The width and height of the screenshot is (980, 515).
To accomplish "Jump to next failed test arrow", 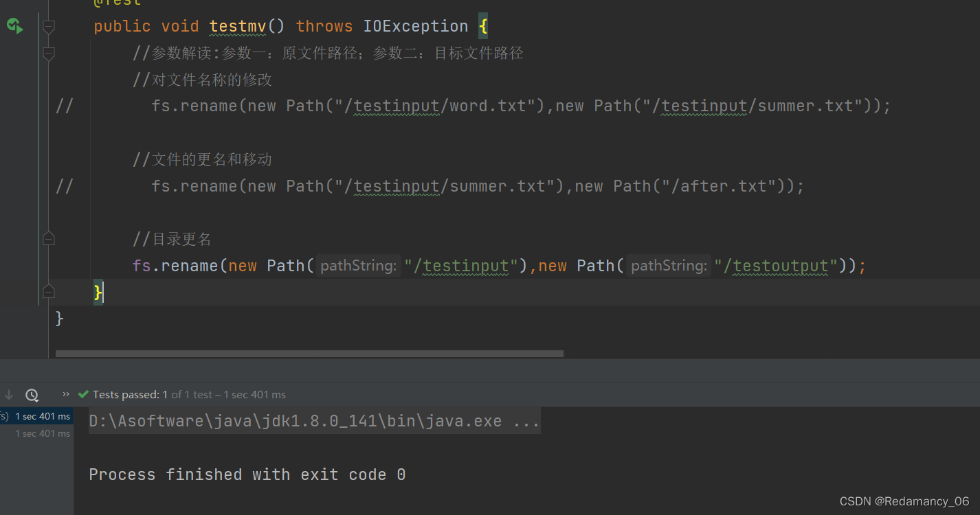I will pyautogui.click(x=9, y=395).
